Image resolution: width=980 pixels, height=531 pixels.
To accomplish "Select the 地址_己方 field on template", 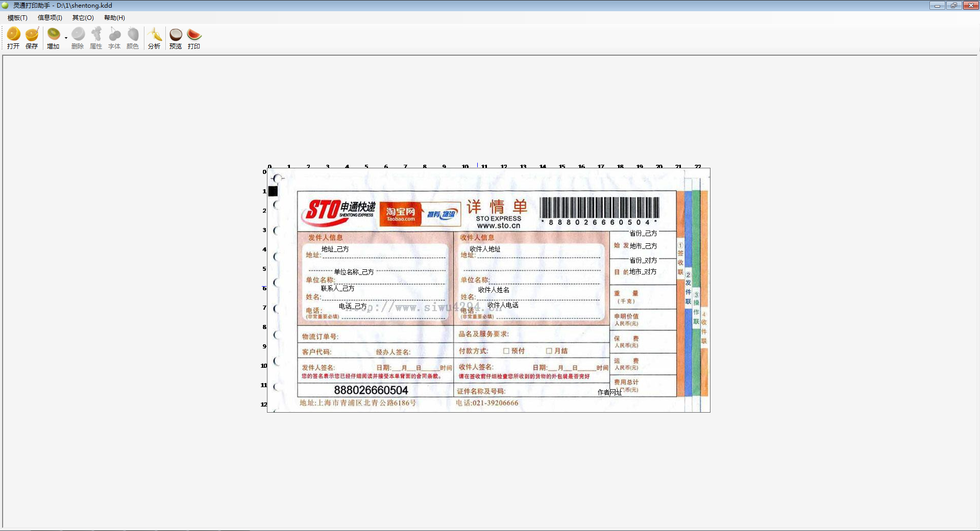I will tap(335, 249).
